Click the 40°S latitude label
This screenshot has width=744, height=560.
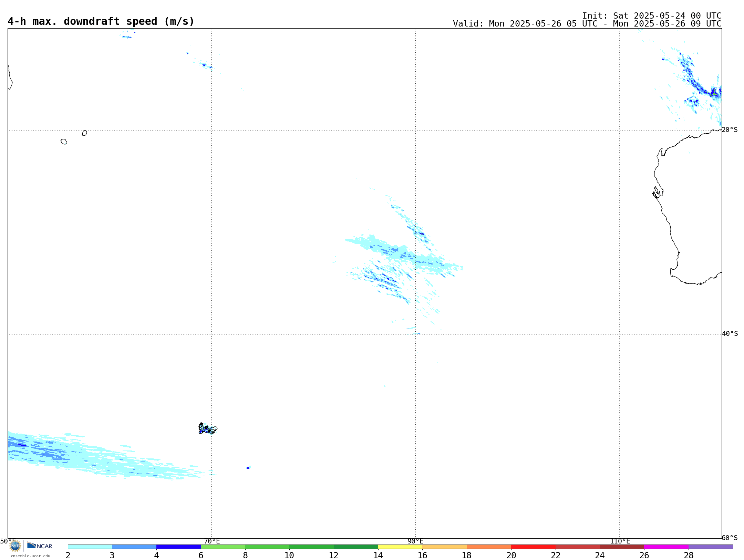(x=730, y=334)
